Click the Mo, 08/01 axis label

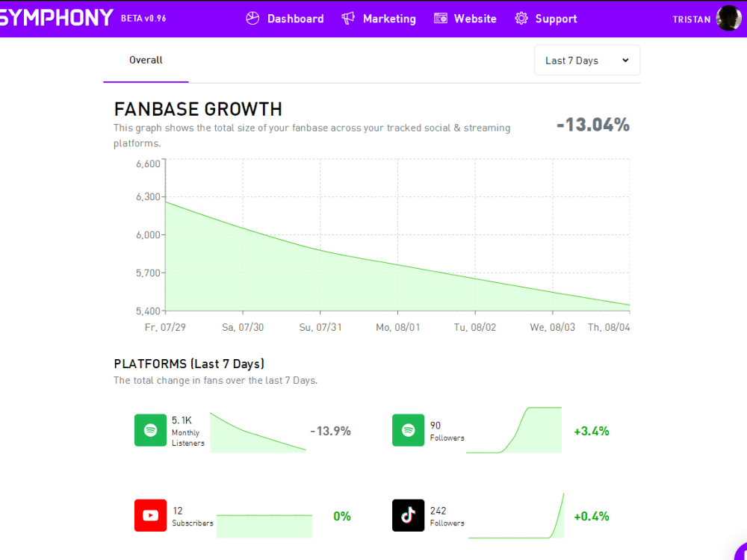(398, 328)
